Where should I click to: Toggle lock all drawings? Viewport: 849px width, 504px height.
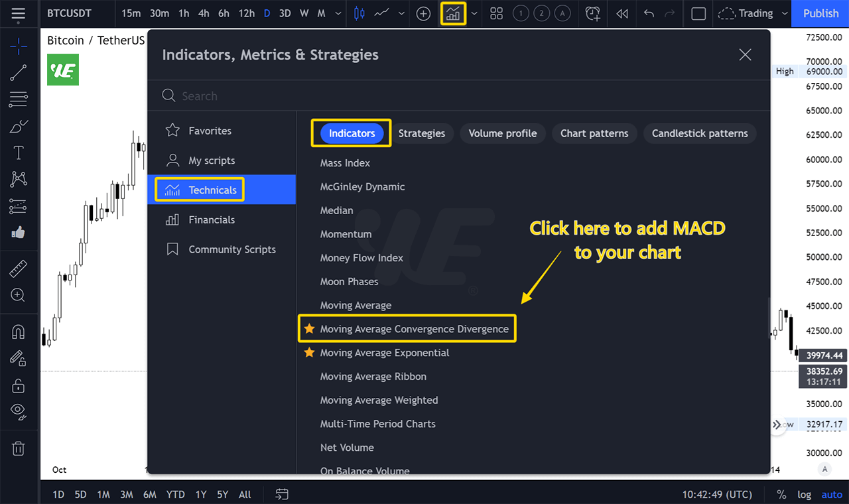pyautogui.click(x=19, y=385)
